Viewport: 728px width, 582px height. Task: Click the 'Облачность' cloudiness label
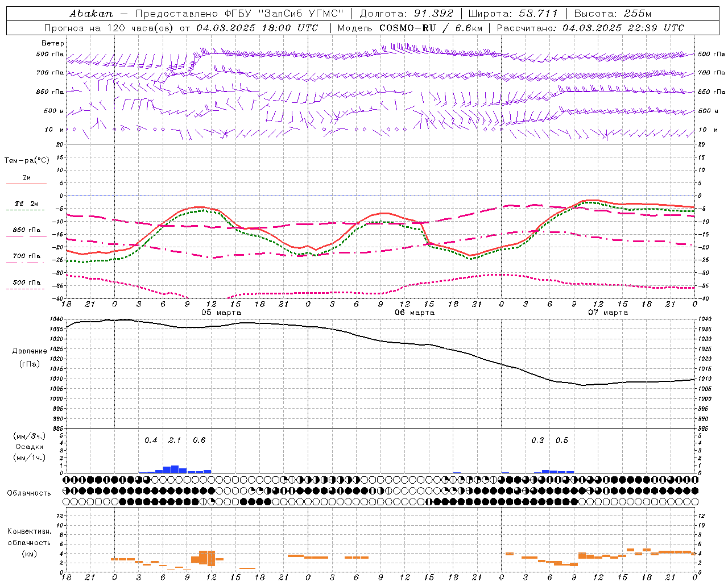(29, 493)
